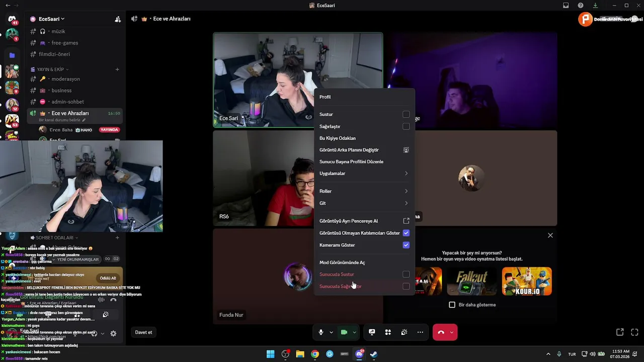This screenshot has width=644, height=362.
Task: Open the help icon in Discord title bar
Action: point(581,6)
